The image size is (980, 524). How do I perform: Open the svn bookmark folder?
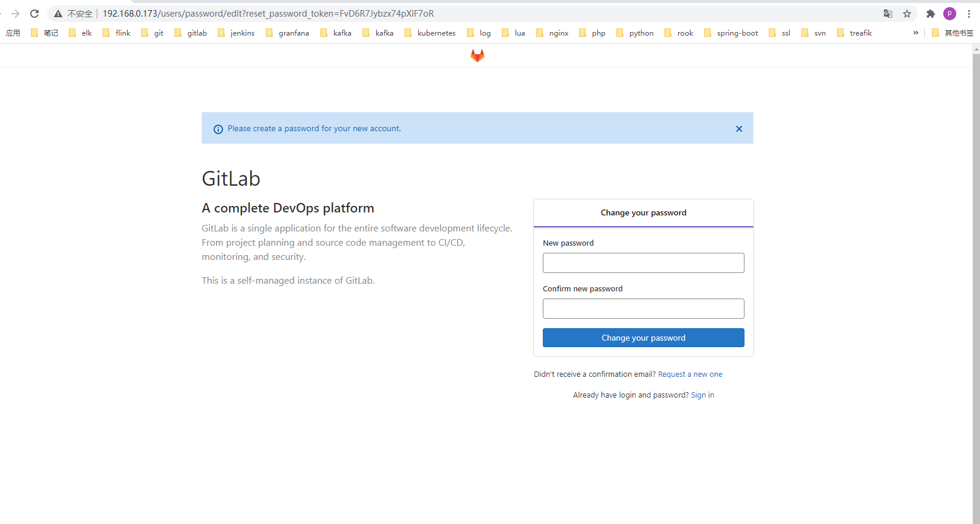813,33
